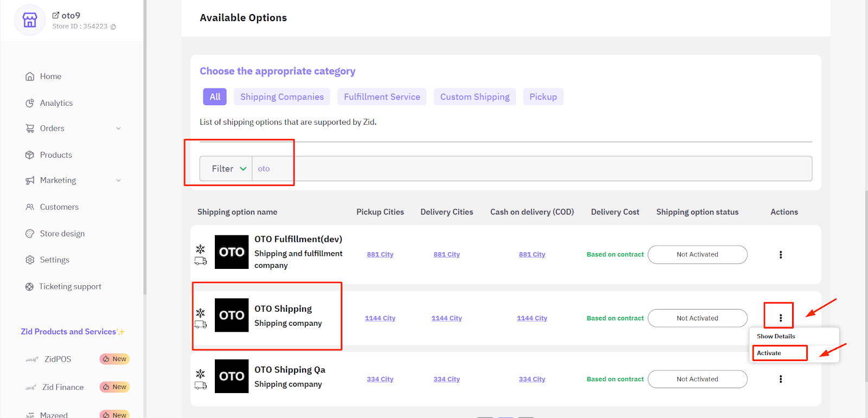Click the OTO logo of OTO Fulfillment(dev)

(232, 252)
